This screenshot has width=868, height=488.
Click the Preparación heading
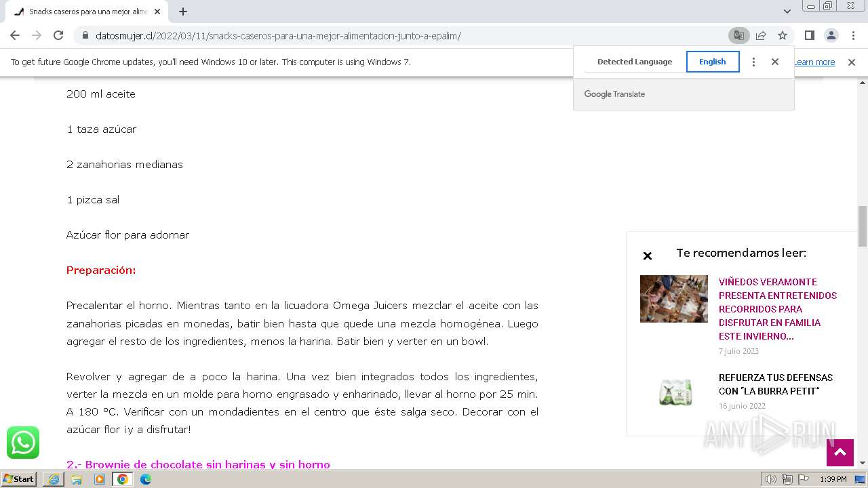pos(101,270)
